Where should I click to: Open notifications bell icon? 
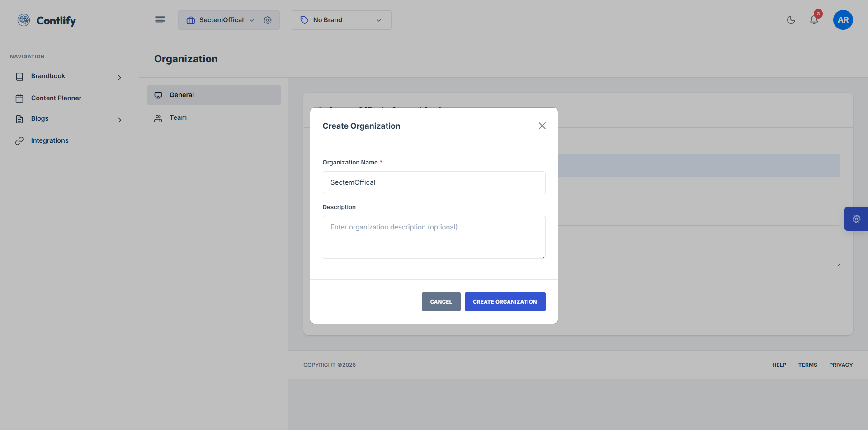814,20
